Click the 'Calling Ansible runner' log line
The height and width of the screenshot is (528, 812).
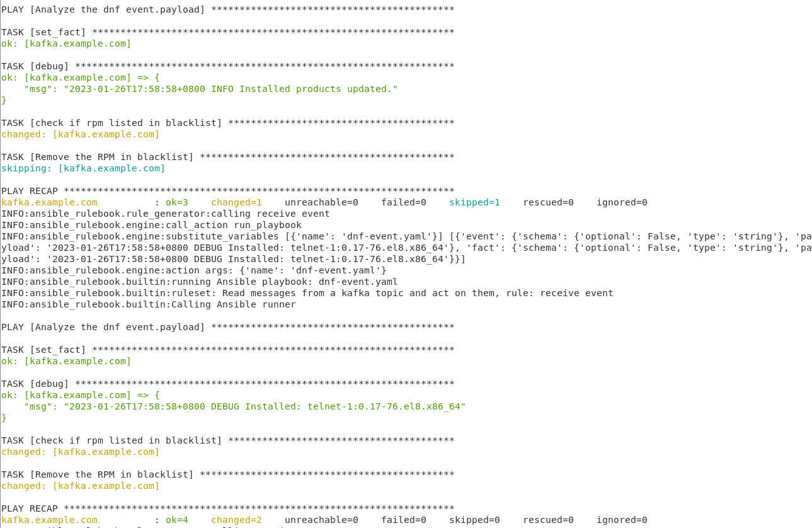pyautogui.click(x=148, y=304)
